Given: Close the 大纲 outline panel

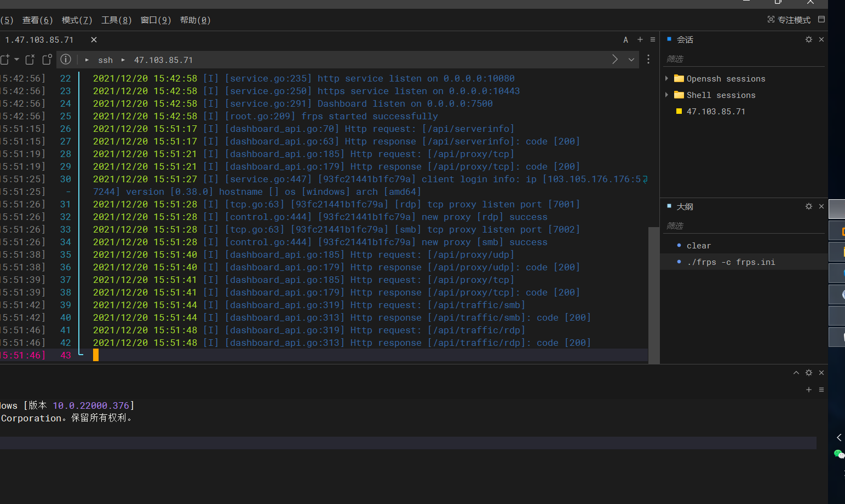Looking at the screenshot, I should (x=821, y=206).
